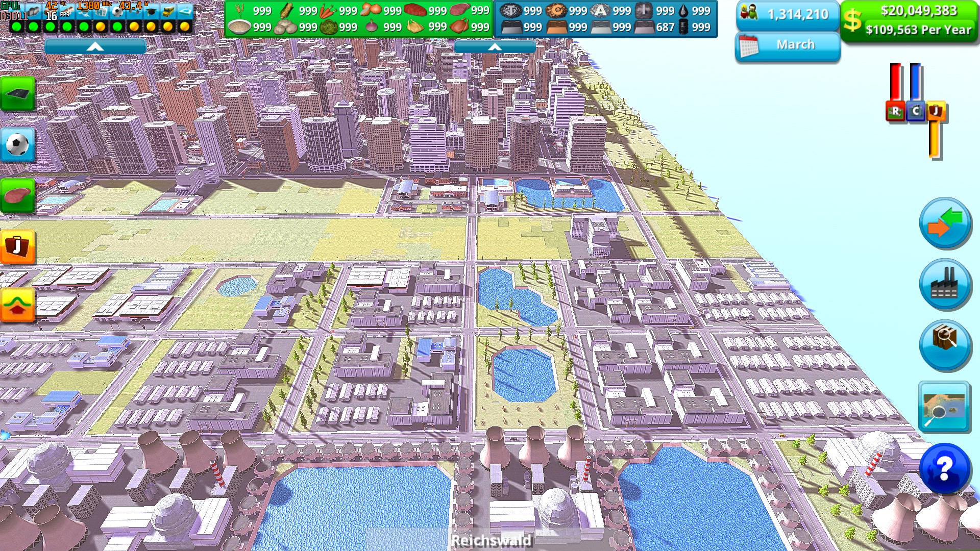Click the 1,314,210 population counter
This screenshot has width=980, height=551.
pos(788,14)
